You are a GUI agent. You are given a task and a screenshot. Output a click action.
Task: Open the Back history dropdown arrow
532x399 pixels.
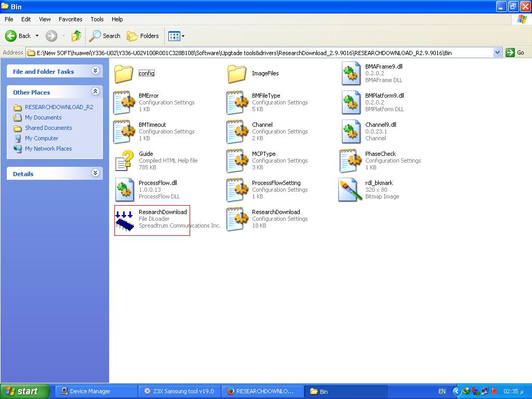(x=37, y=36)
